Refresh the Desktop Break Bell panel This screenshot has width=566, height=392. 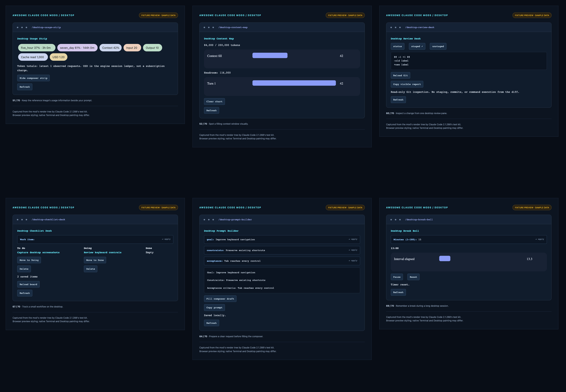(x=398, y=292)
